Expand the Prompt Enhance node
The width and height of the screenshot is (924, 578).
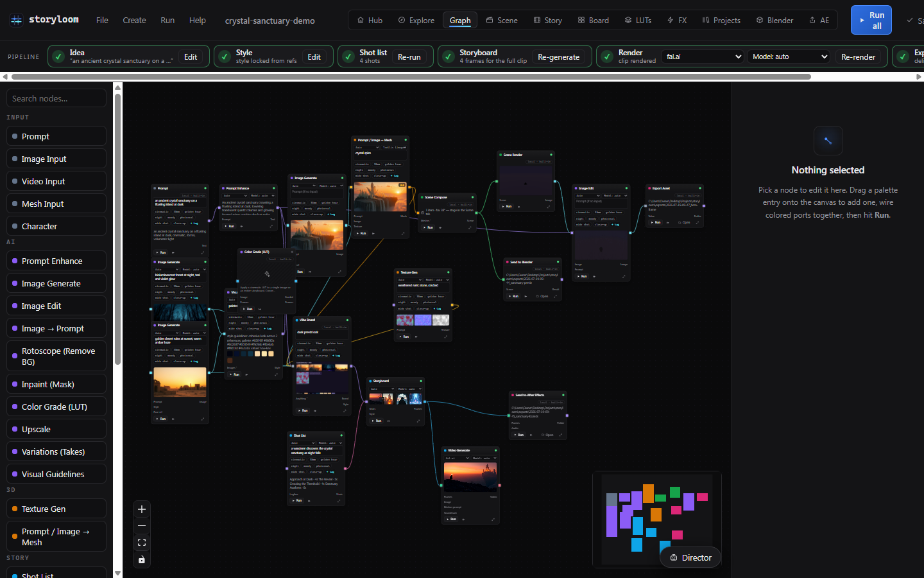click(271, 226)
